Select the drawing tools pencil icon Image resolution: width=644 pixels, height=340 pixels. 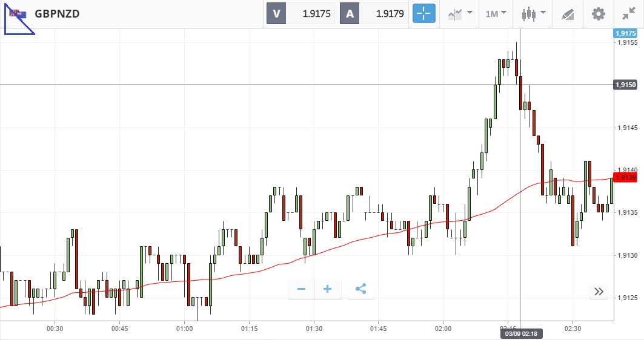[x=568, y=13]
